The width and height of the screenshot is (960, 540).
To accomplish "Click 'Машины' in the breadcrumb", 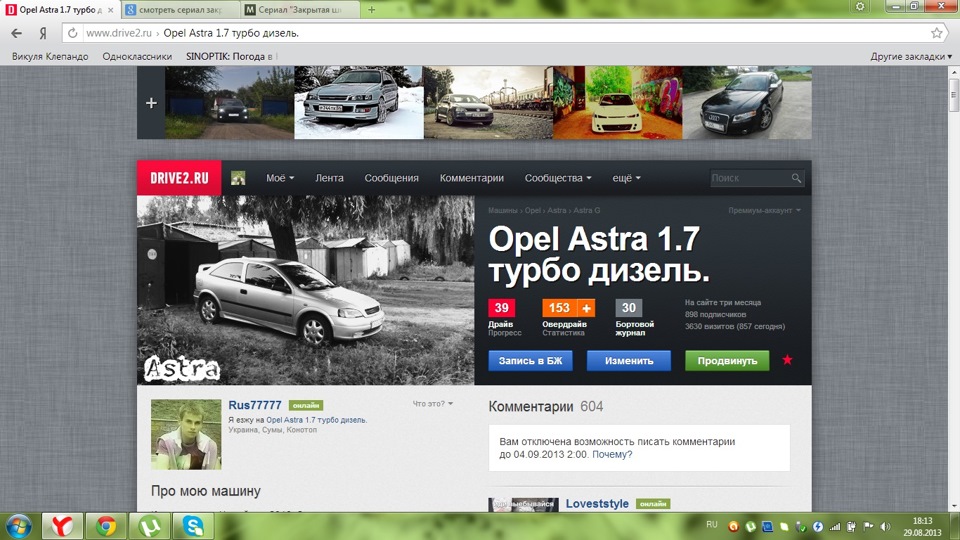I will (x=503, y=210).
